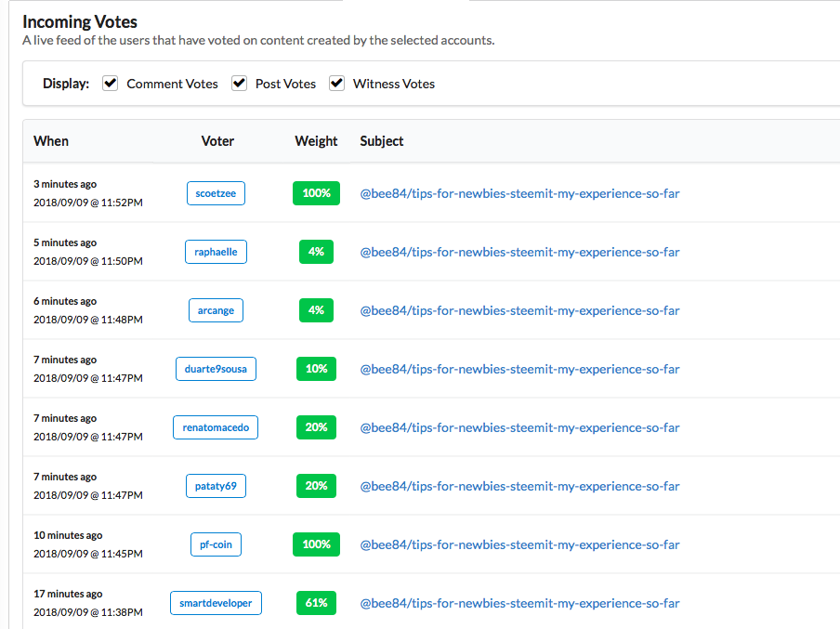The height and width of the screenshot is (629, 840).
Task: Click the '5 minutes ago' timestamp
Action: click(65, 242)
